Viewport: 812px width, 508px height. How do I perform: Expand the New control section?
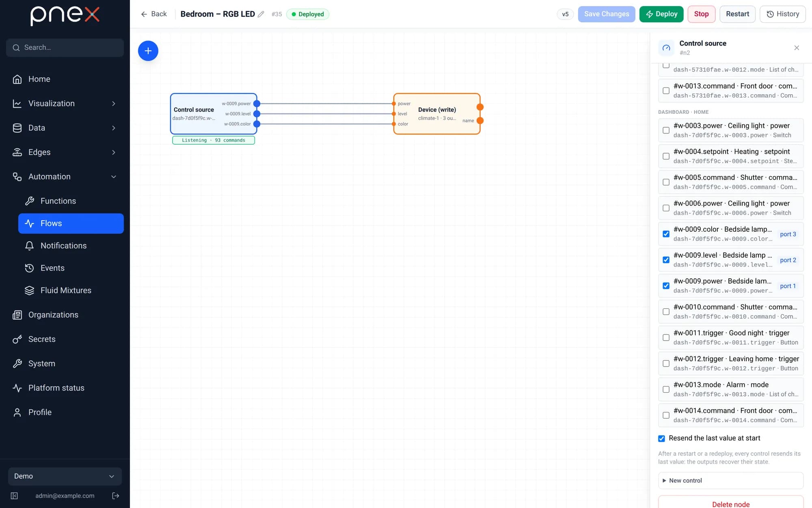point(731,480)
